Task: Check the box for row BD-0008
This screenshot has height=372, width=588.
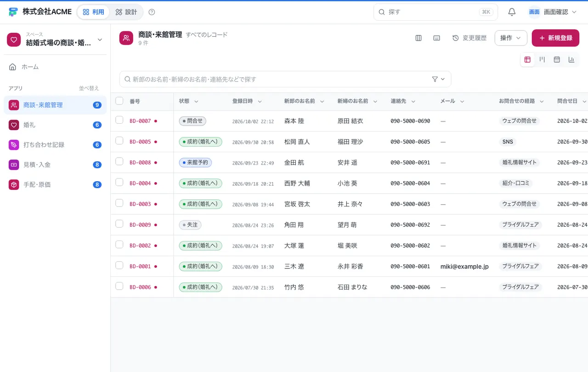Action: pos(119,161)
